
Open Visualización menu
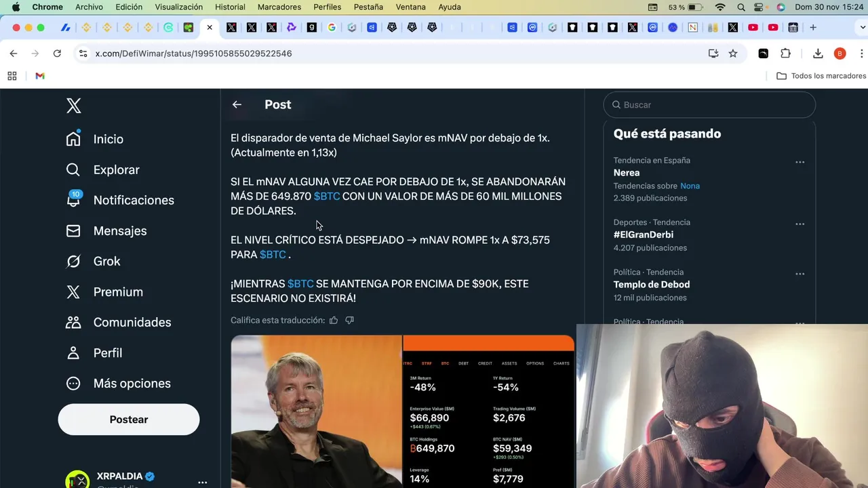click(178, 7)
